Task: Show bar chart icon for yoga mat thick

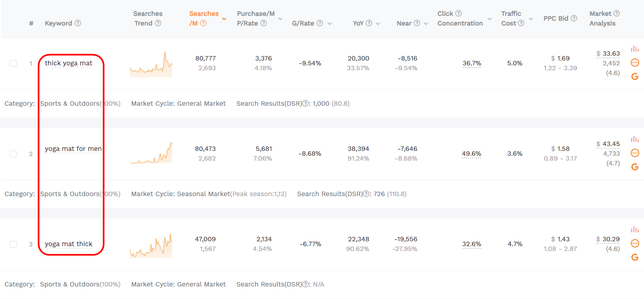Action: (635, 230)
